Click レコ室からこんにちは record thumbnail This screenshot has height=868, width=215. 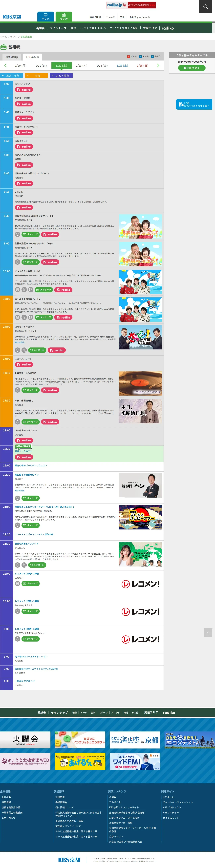pos(140,384)
